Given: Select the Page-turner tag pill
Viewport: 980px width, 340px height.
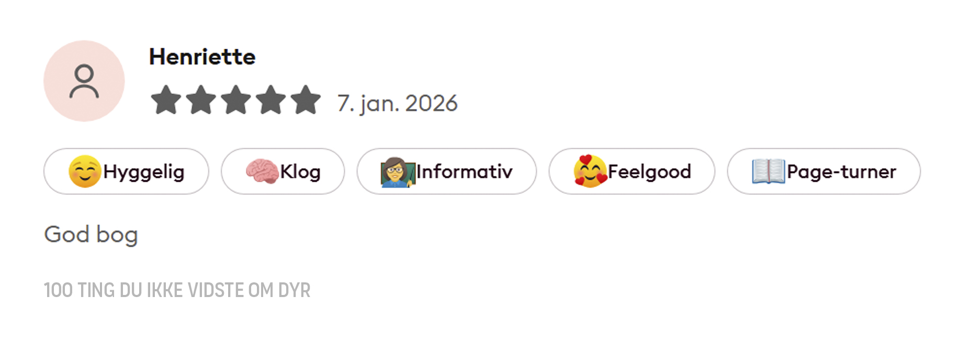Looking at the screenshot, I should (x=824, y=171).
